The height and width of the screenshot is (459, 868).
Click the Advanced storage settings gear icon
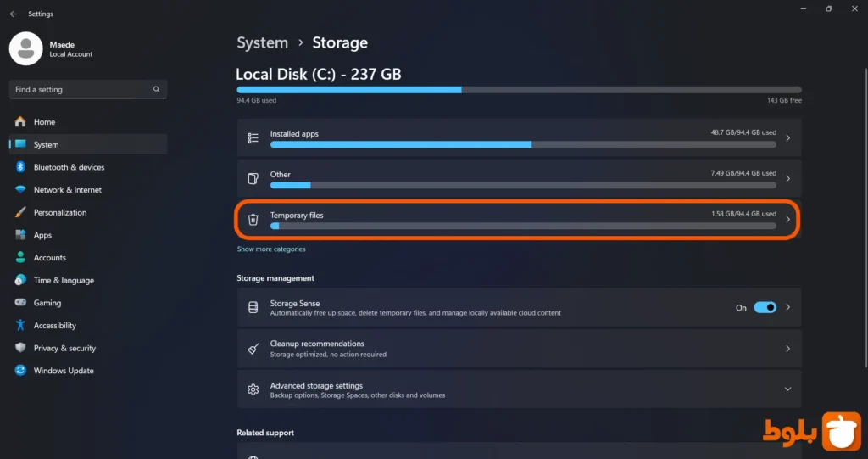(253, 389)
